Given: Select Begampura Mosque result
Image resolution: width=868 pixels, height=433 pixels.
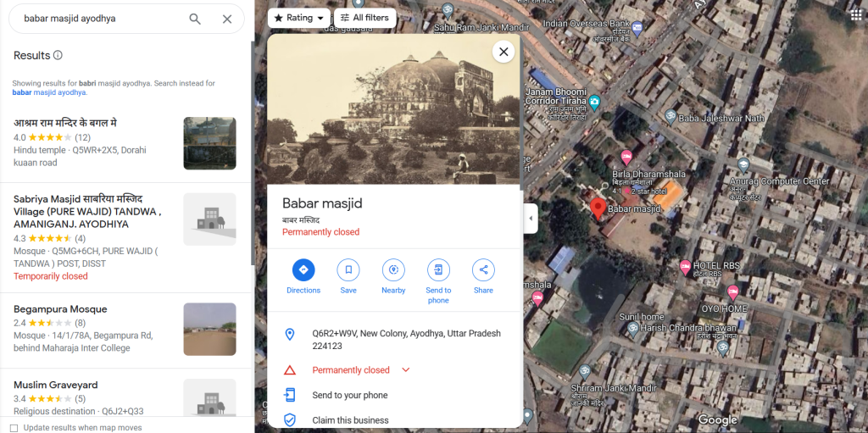Looking at the screenshot, I should tap(60, 309).
